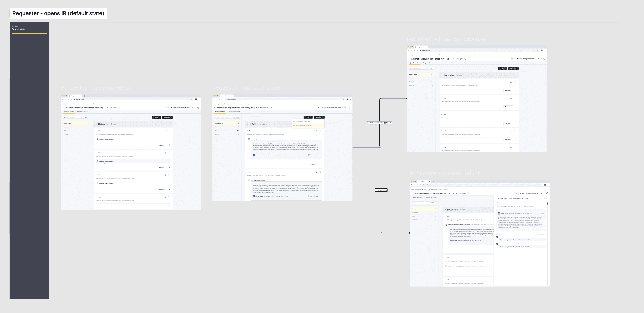Click the kebab menu beside Publish on leftmost question 1

point(169,145)
